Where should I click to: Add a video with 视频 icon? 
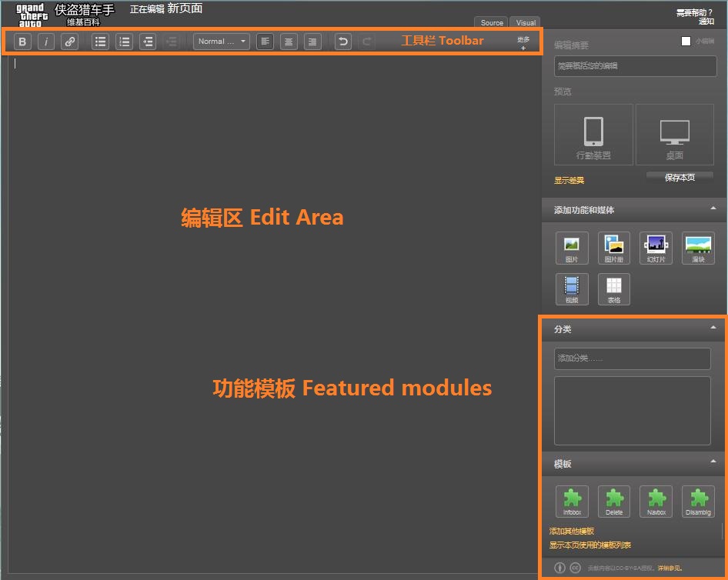tap(572, 289)
